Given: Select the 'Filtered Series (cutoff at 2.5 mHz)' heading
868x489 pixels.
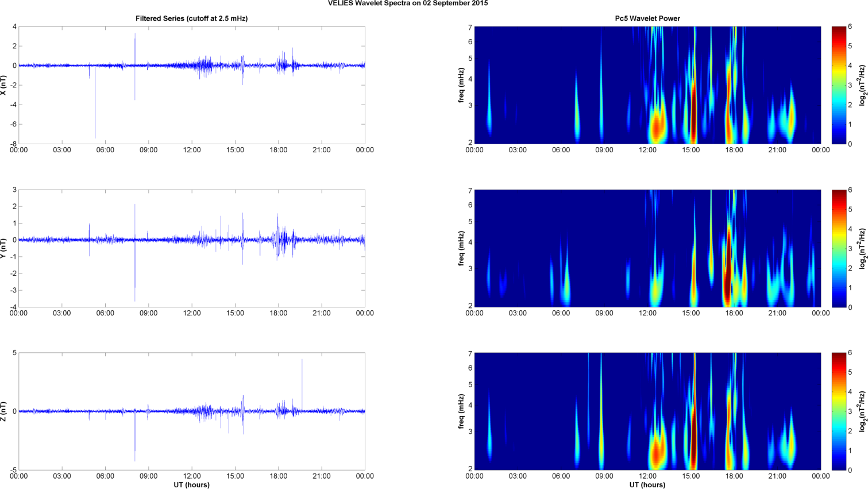Looking at the screenshot, I should click(191, 18).
